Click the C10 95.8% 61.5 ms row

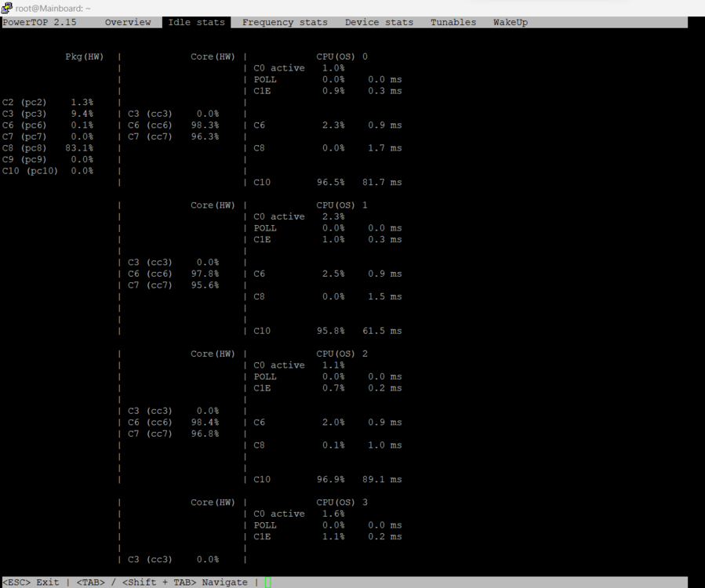328,331
